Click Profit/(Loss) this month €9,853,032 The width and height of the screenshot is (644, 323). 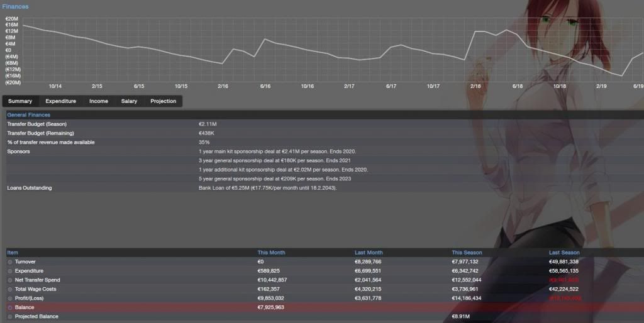[270, 298]
